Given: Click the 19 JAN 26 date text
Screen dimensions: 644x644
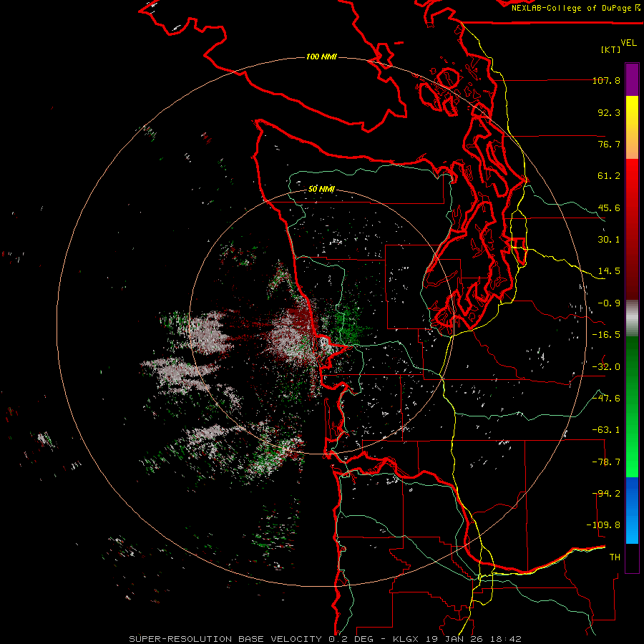Looking at the screenshot, I should coord(454,639).
